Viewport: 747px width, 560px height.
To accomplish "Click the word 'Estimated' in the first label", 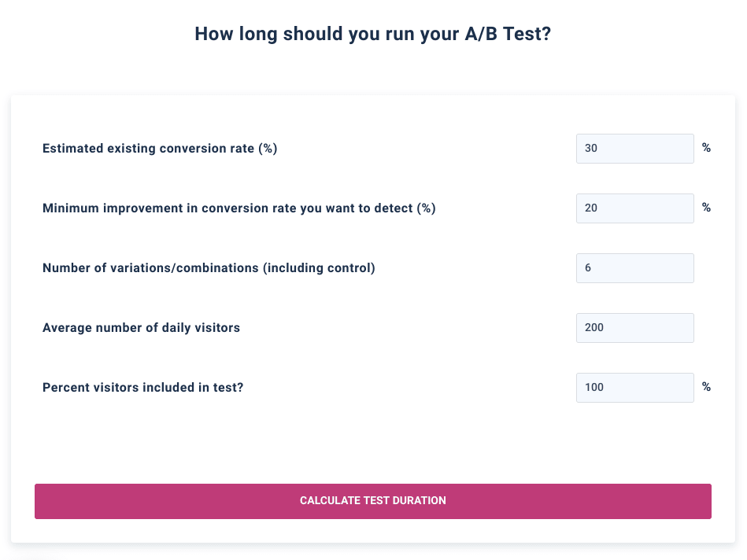I will point(73,149).
